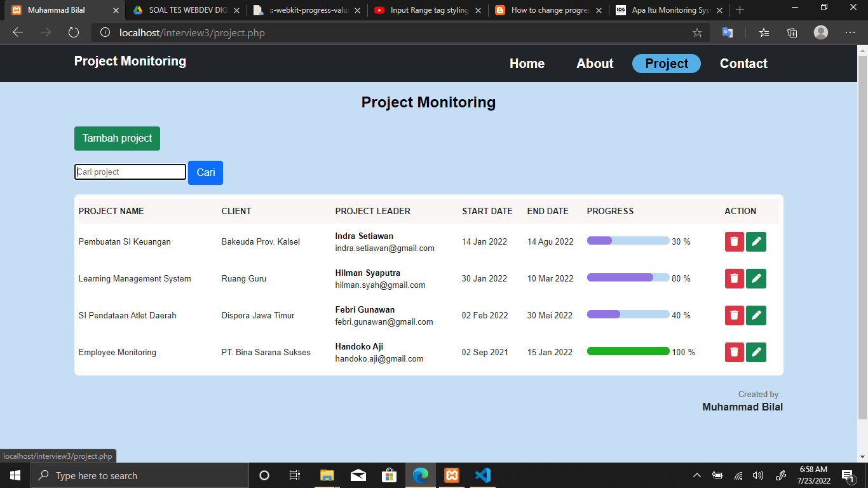This screenshot has width=868, height=488.
Task: Add this page to favorites star
Action: tap(697, 32)
